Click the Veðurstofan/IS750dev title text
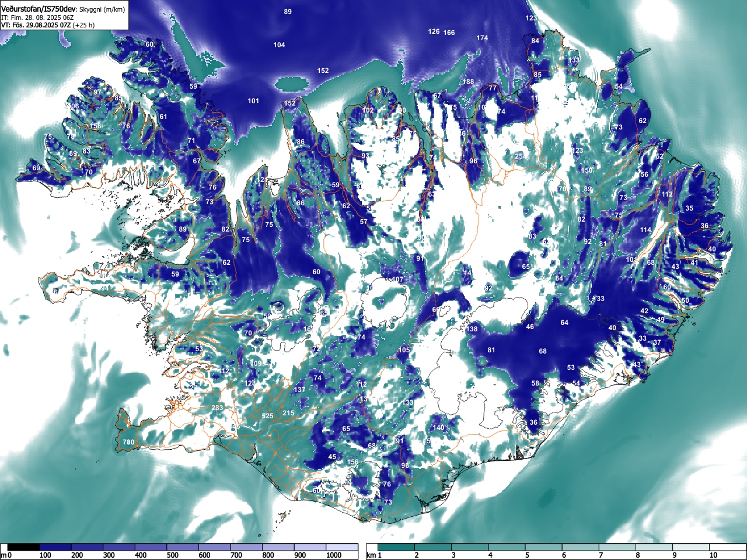Viewport: 747px width, 560px height. coord(39,9)
